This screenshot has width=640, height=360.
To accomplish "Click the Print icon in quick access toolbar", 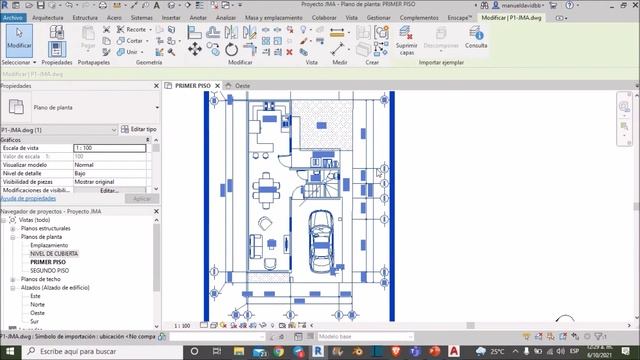I will [x=102, y=5].
